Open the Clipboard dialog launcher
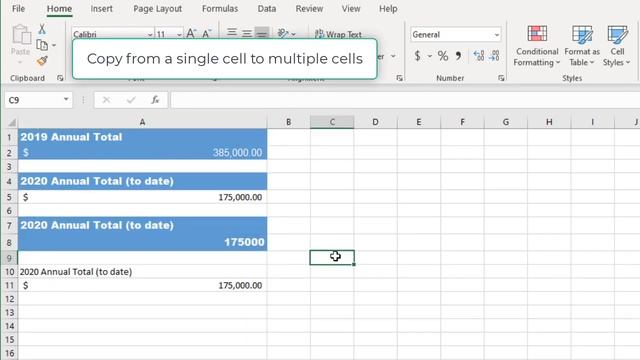 (x=60, y=78)
